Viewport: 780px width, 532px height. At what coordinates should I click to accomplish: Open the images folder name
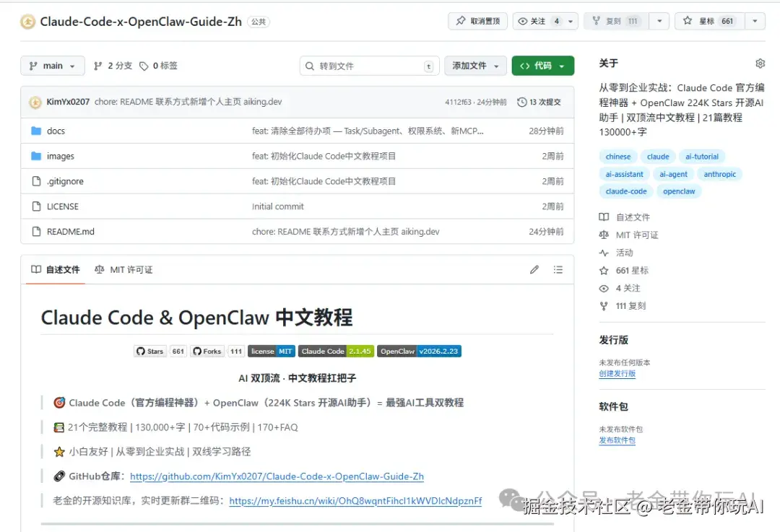[x=60, y=156]
